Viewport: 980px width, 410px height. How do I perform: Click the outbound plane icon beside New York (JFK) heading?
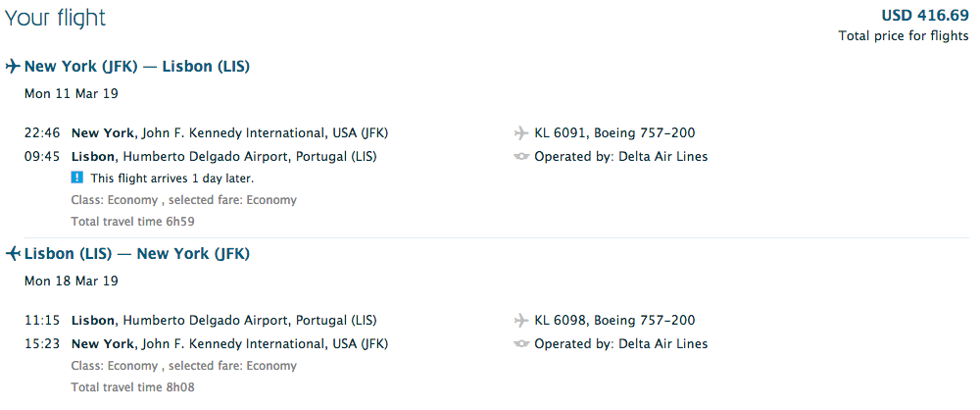[x=13, y=67]
